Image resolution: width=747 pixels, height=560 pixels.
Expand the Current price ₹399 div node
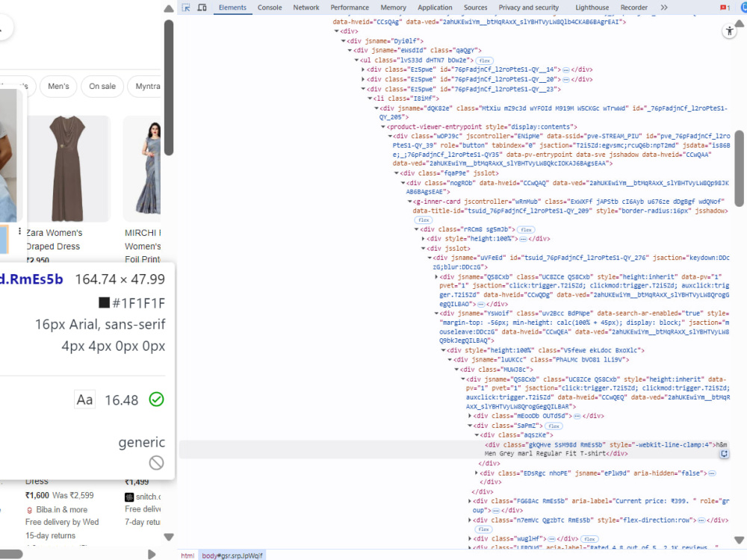click(469, 502)
